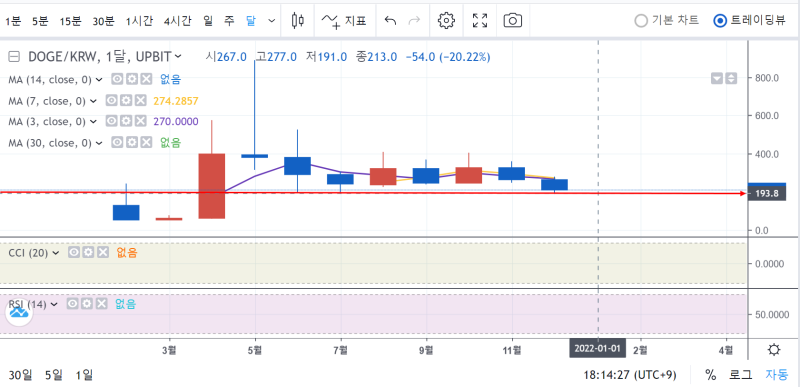Click the cloud chart icon over RSI pane
Screen dimensions: 800x387
coord(19,313)
